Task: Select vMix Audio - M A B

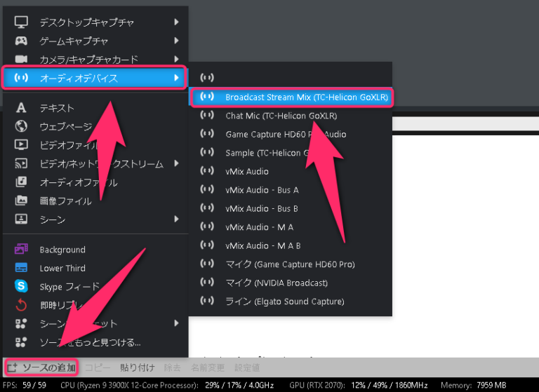Action: pos(291,245)
